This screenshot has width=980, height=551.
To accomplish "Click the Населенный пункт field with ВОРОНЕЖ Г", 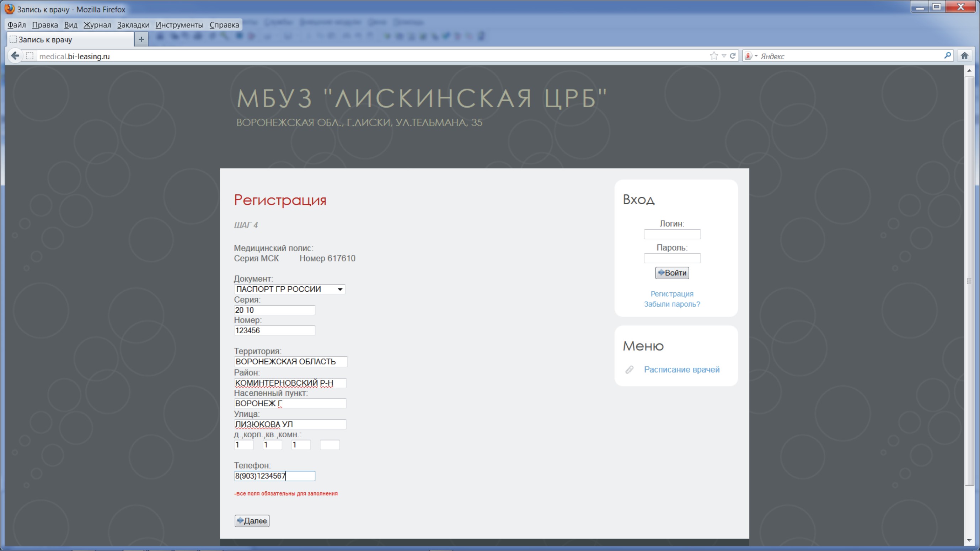I will coord(290,404).
